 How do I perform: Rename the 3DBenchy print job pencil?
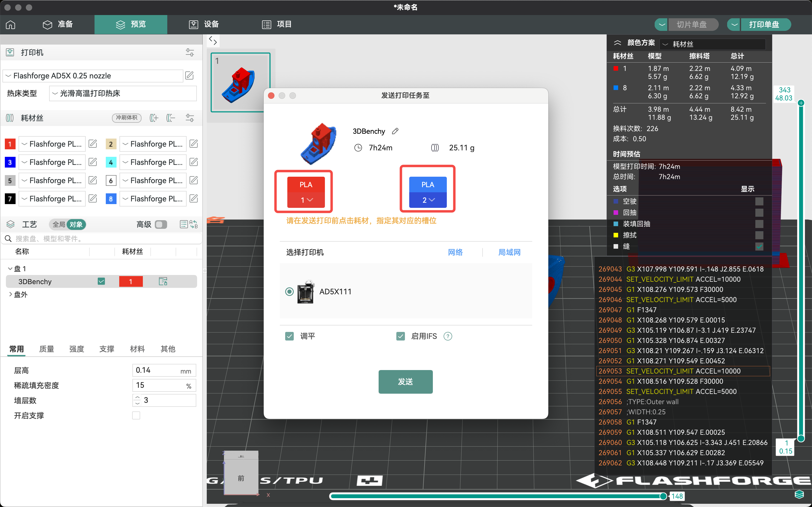pyautogui.click(x=395, y=131)
